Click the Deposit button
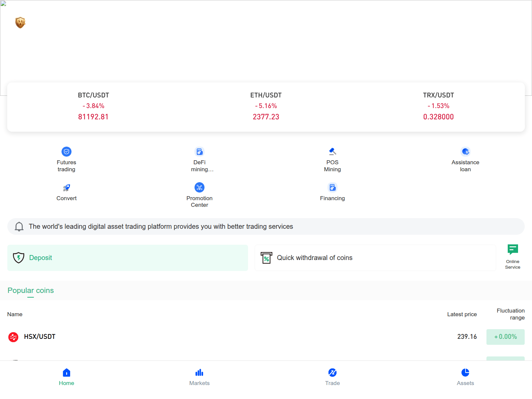Image resolution: width=532 pixels, height=399 pixels. click(x=128, y=258)
